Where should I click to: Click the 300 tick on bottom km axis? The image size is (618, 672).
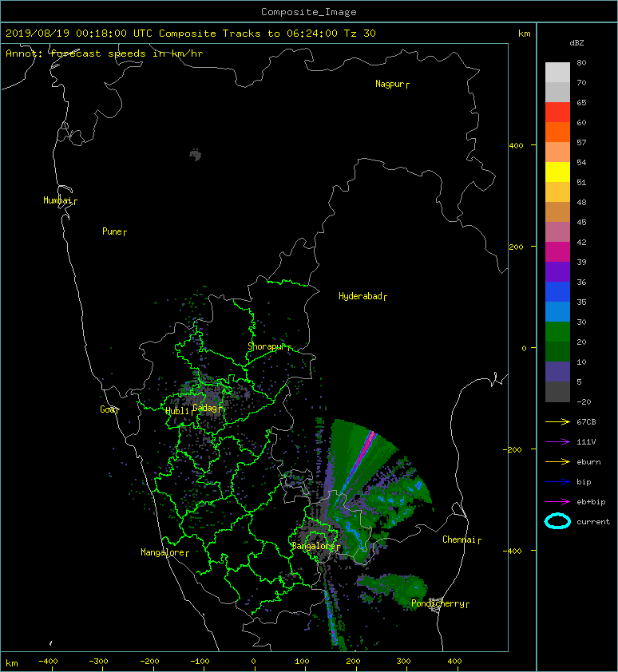click(x=403, y=662)
